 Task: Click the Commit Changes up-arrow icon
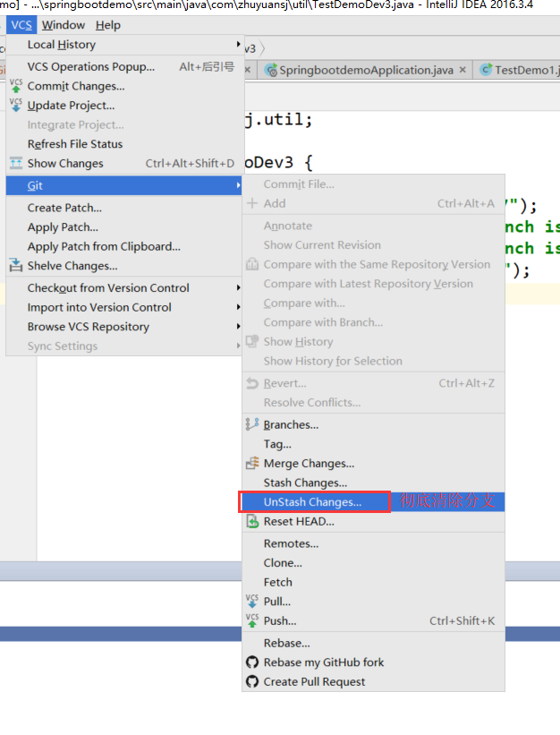pyautogui.click(x=16, y=86)
